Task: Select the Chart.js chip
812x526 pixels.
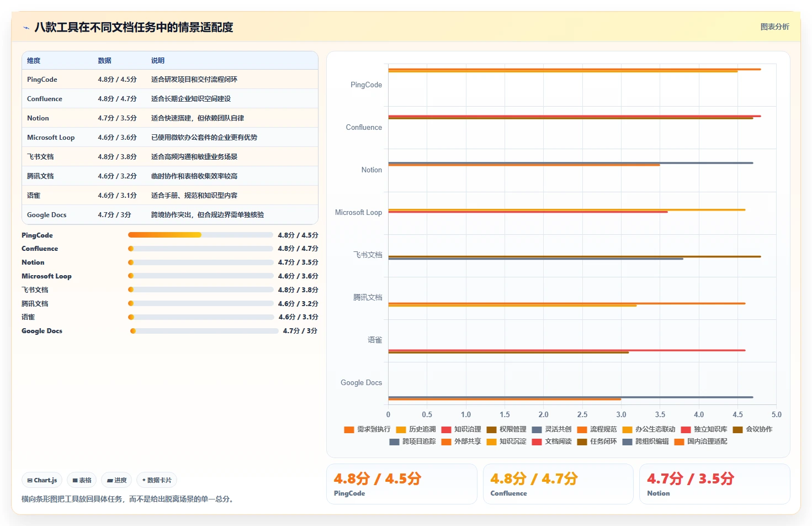Action: [43, 480]
